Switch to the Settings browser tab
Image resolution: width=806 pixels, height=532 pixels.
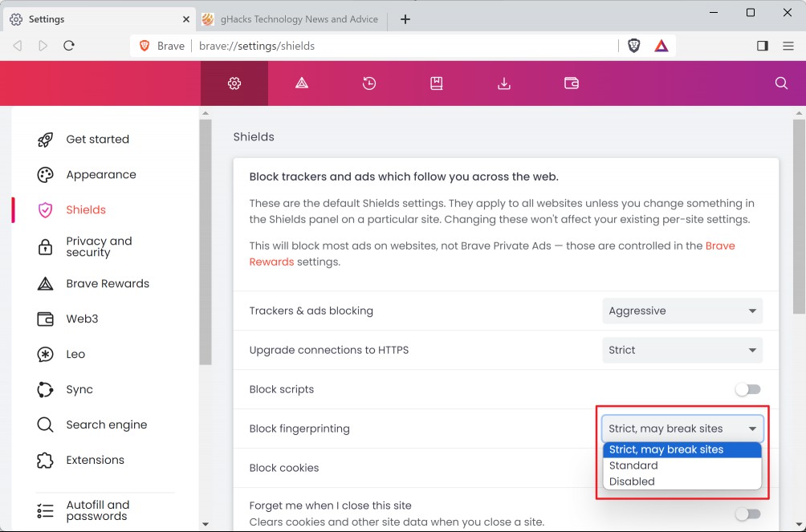click(x=100, y=19)
